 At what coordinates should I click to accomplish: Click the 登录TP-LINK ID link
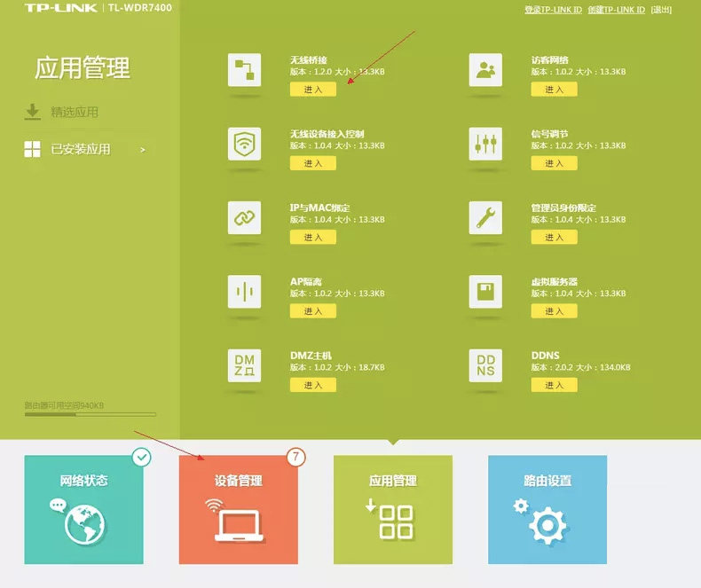point(553,9)
